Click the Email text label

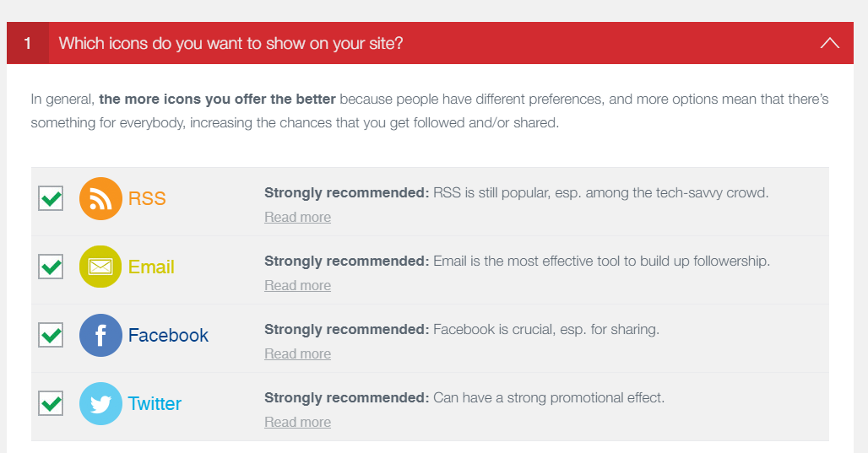pyautogui.click(x=151, y=267)
